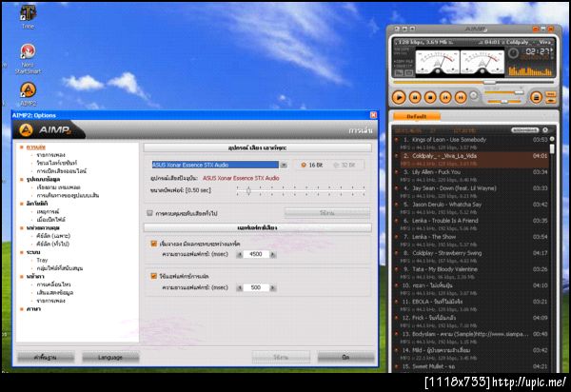Click the right small box button under the display info
The height and width of the screenshot is (392, 571).
pos(409,73)
